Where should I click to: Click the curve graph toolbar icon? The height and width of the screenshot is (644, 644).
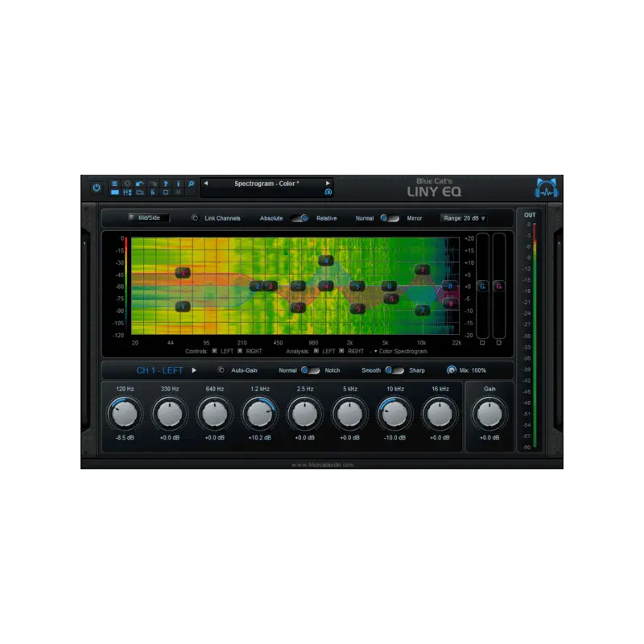[140, 192]
